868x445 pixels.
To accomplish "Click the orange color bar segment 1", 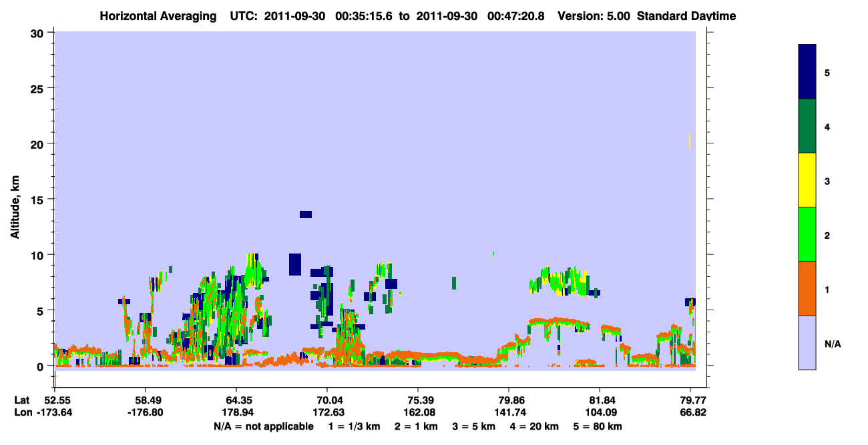I will point(807,288).
